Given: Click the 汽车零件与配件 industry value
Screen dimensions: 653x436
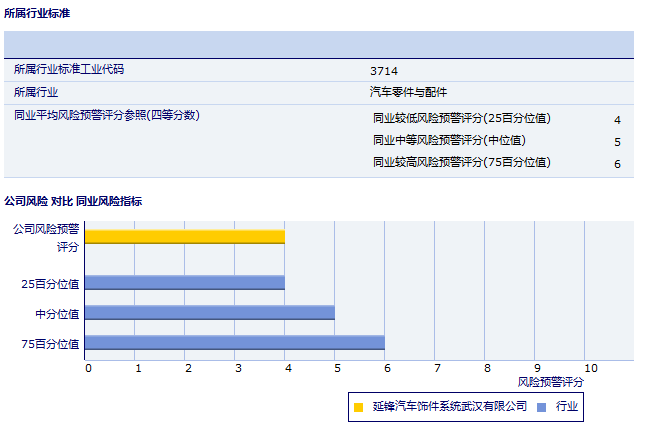Looking at the screenshot, I should point(408,92).
